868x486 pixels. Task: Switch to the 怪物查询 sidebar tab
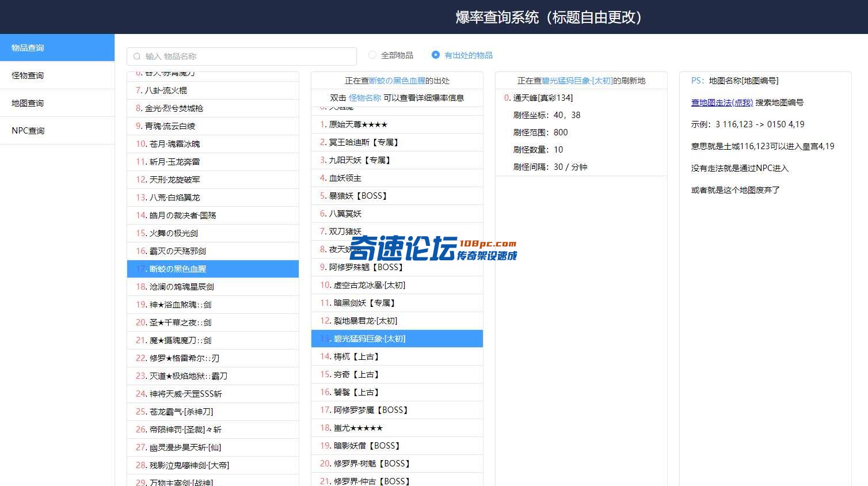click(x=57, y=75)
